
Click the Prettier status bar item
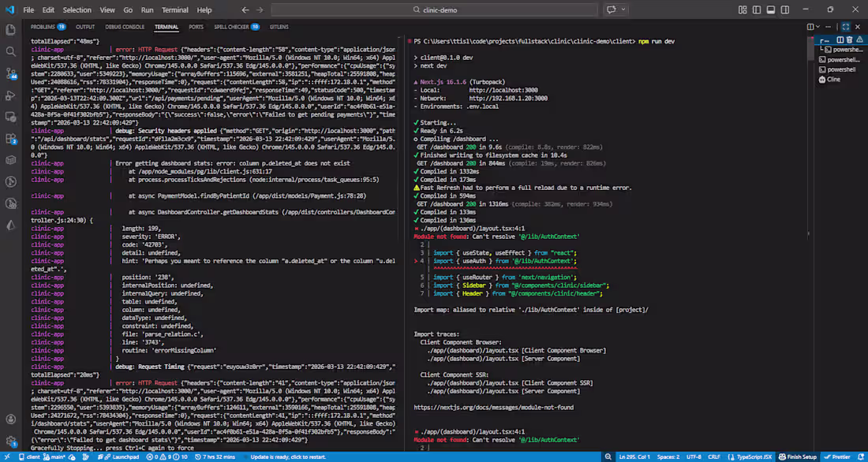point(837,457)
